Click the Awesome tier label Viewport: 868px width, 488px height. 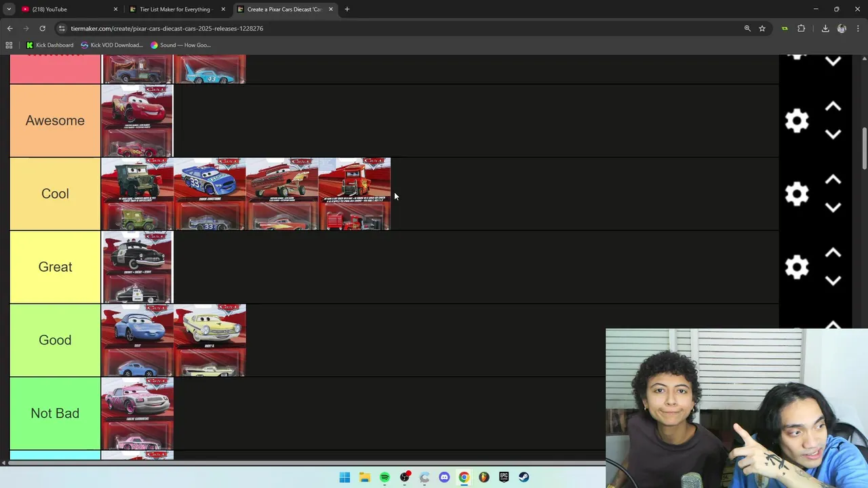[x=55, y=121]
